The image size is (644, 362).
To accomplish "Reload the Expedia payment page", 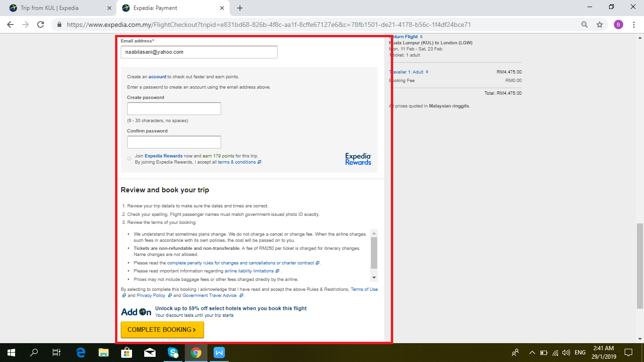I will tap(41, 25).
